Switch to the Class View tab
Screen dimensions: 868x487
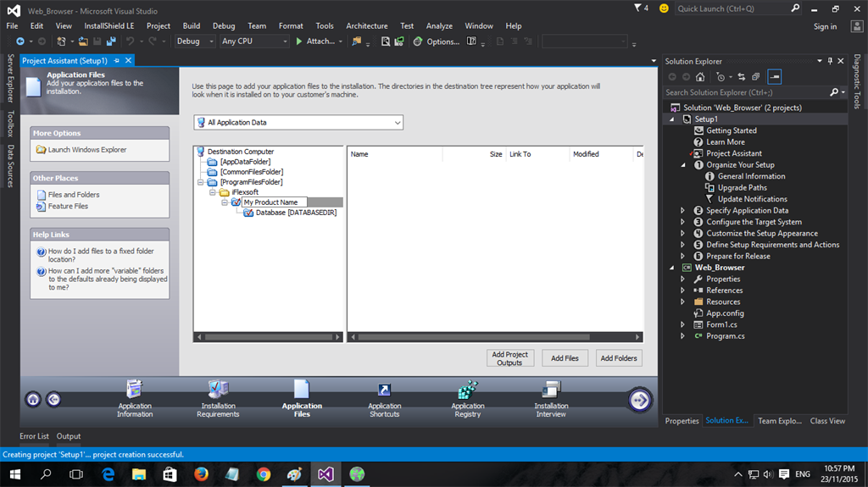point(827,421)
